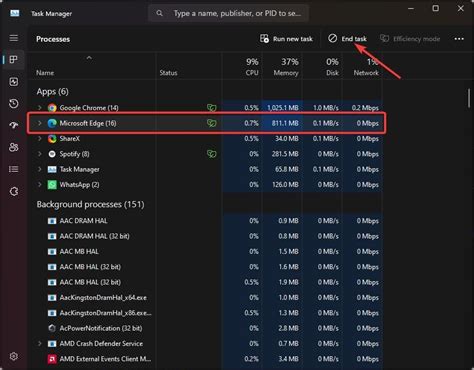
Task: Expand the Google Chrome (14) process group
Action: pos(40,107)
